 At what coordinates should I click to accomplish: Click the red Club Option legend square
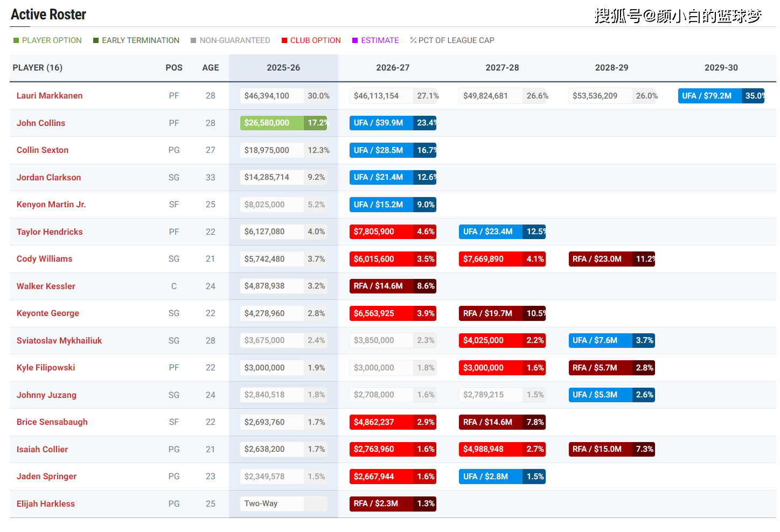click(284, 40)
